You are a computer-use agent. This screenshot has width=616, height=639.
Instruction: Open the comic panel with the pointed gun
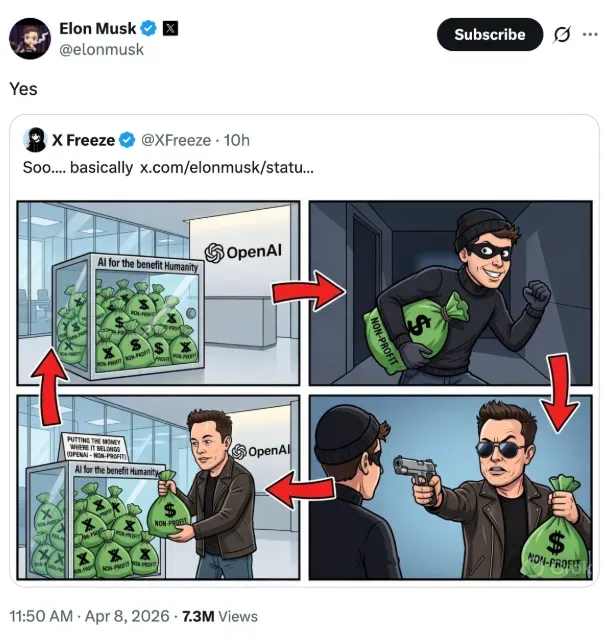tap(448, 487)
